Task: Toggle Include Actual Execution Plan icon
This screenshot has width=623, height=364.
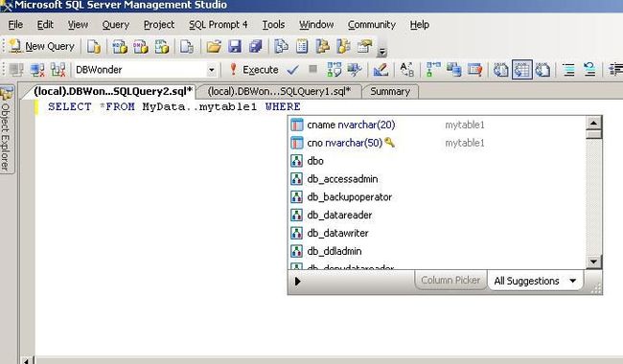Action: (x=433, y=70)
